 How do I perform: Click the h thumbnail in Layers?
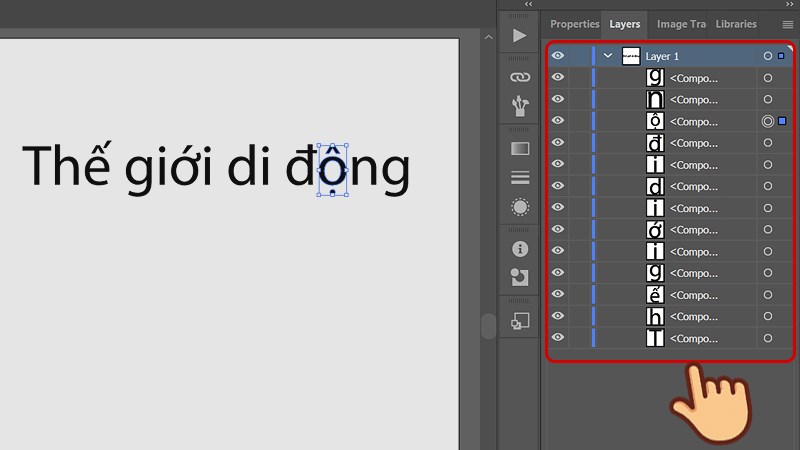pos(655,316)
